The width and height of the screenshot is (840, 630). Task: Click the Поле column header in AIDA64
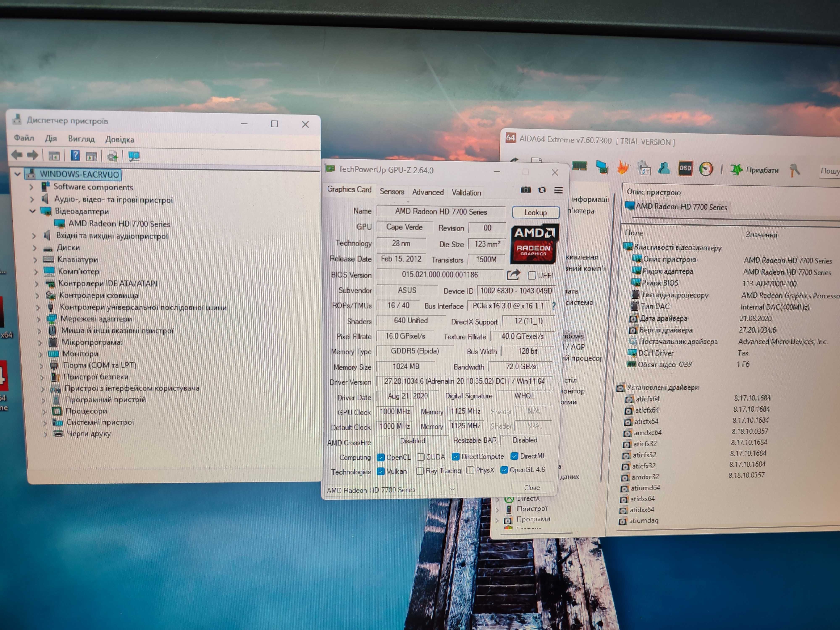click(x=634, y=233)
